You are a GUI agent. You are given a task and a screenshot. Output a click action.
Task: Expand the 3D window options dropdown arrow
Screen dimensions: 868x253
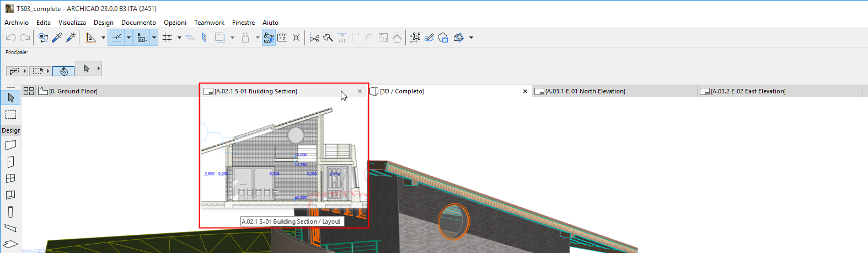(471, 38)
